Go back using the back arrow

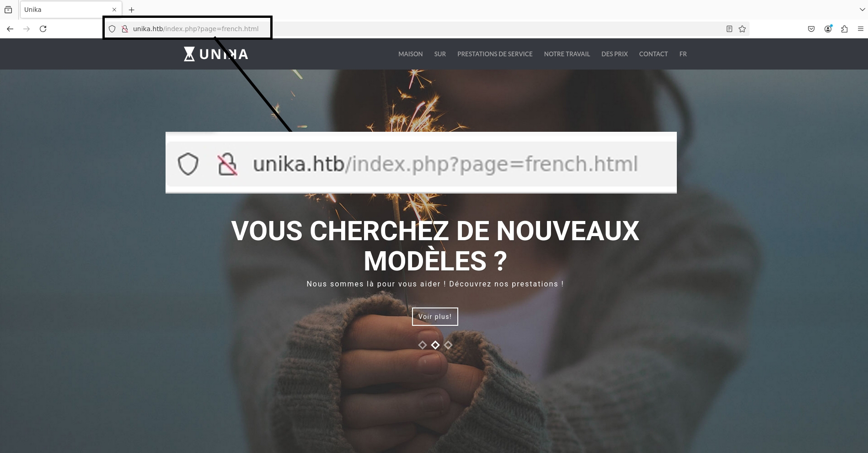click(10, 29)
